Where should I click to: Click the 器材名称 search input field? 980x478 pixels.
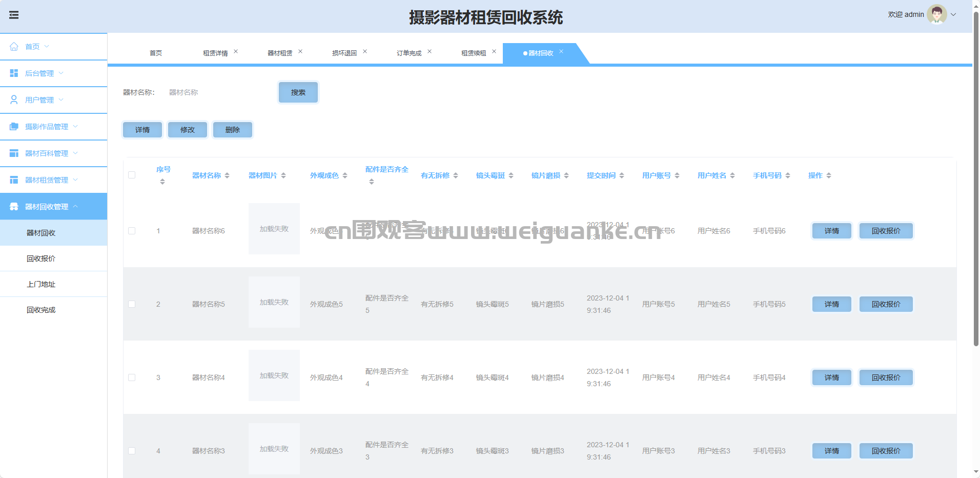click(x=215, y=92)
